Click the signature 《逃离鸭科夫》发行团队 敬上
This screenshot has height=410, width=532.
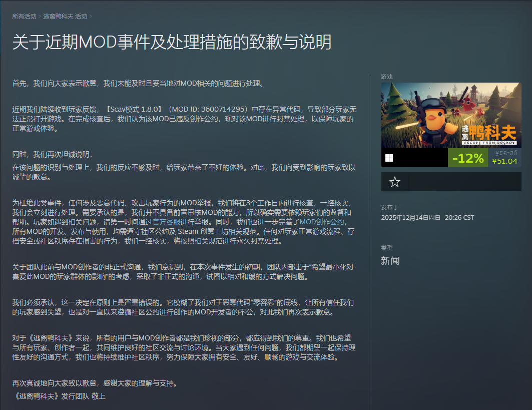point(59,396)
